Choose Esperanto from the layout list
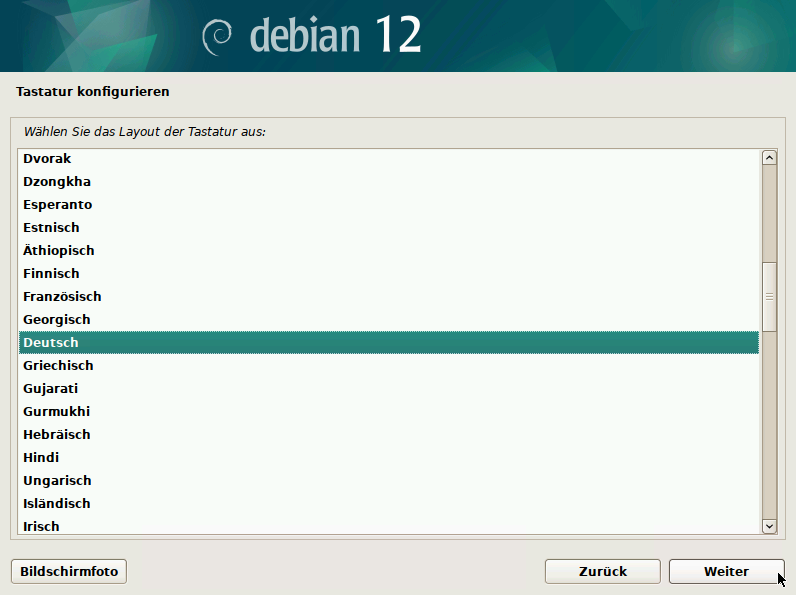796x595 pixels. coord(389,205)
